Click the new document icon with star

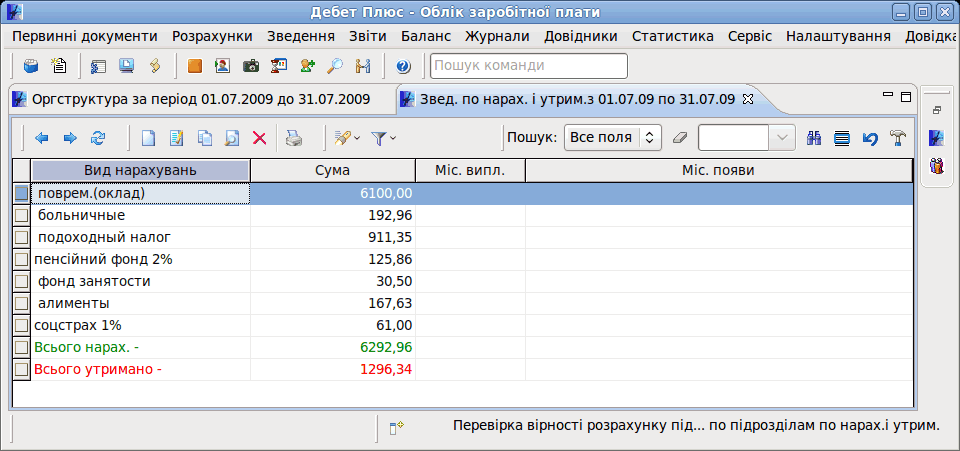coord(59,66)
